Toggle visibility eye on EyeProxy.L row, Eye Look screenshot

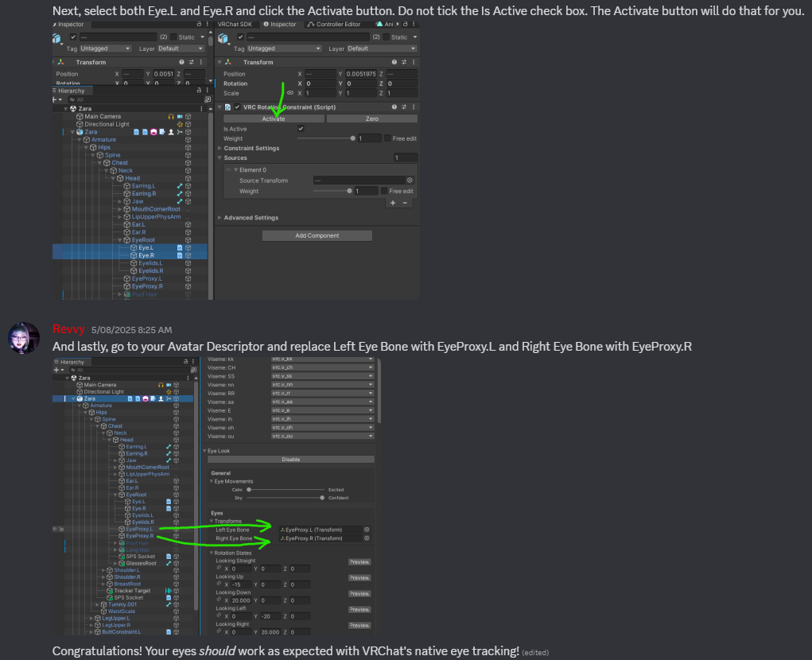coord(55,529)
